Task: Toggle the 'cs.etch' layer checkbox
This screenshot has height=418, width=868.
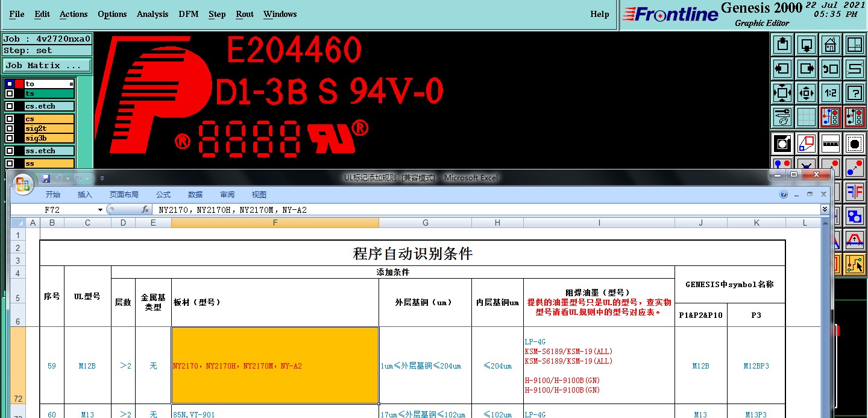Action: click(x=9, y=106)
